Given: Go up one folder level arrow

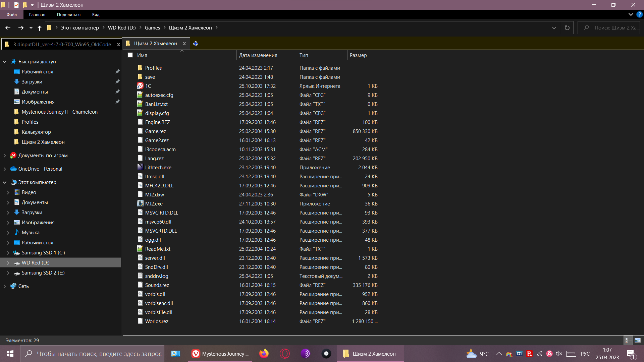Looking at the screenshot, I should pyautogui.click(x=40, y=28).
